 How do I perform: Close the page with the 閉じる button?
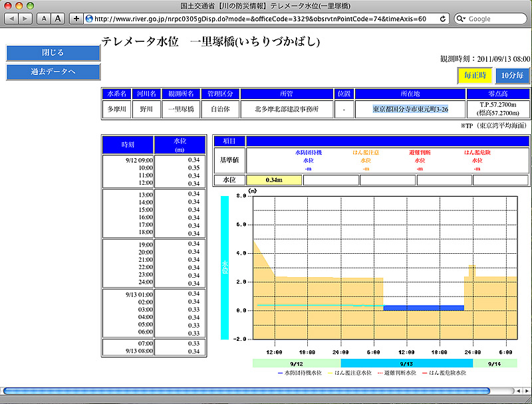point(53,52)
